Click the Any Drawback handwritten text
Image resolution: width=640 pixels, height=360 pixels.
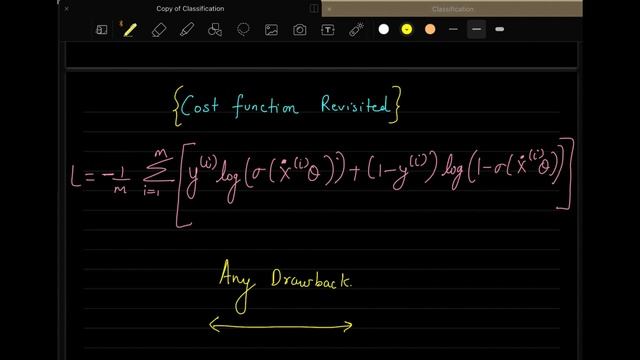coord(285,286)
